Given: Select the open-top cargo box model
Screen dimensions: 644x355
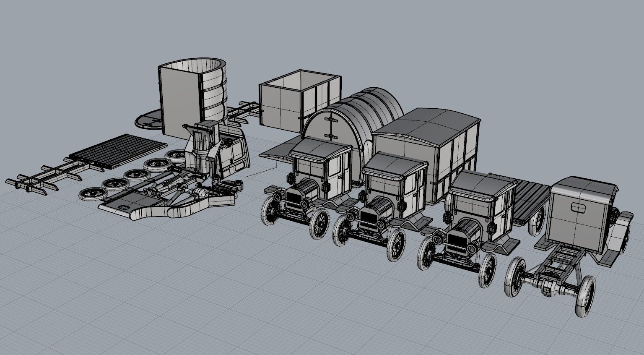Looking at the screenshot, I should tap(299, 100).
